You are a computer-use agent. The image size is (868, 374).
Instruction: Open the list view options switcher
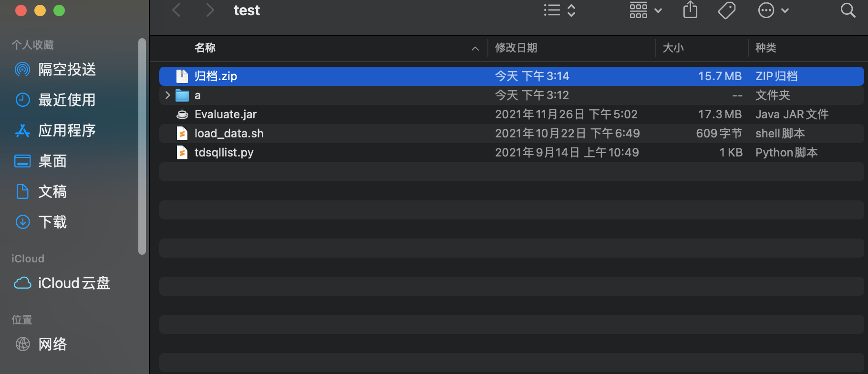[560, 10]
